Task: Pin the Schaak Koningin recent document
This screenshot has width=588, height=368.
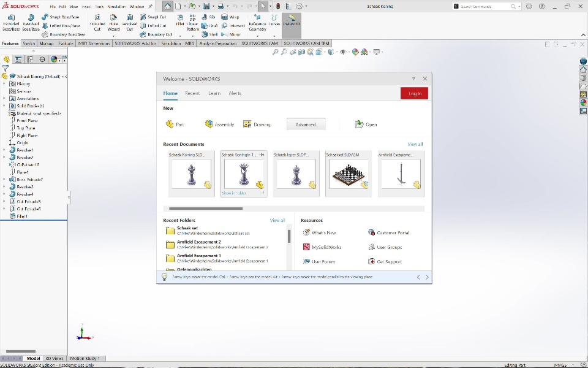Action: pyautogui.click(x=262, y=155)
